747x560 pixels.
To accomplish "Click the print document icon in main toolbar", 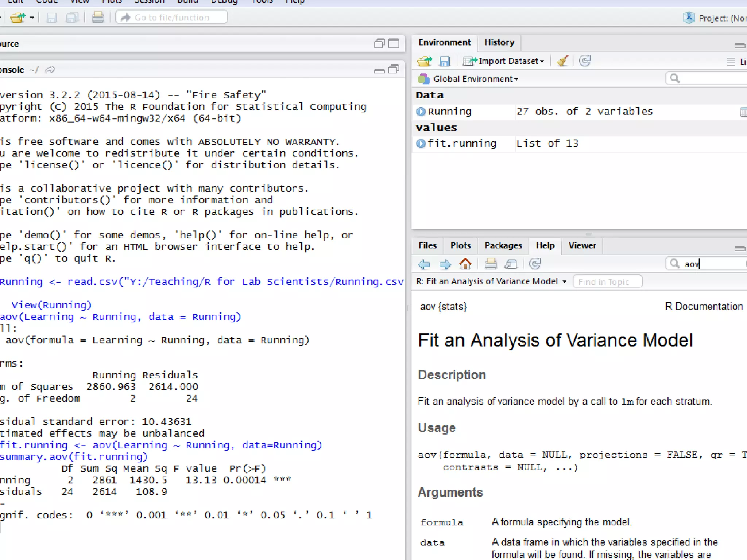I will 97,17.
